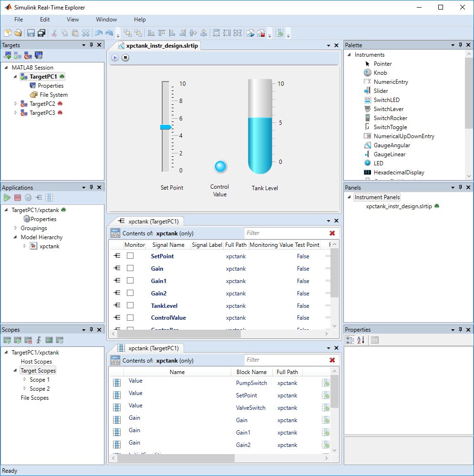This screenshot has width=474, height=476.
Task: Open xpctank_instr_design.slrtip in Panels list
Action: [x=399, y=206]
